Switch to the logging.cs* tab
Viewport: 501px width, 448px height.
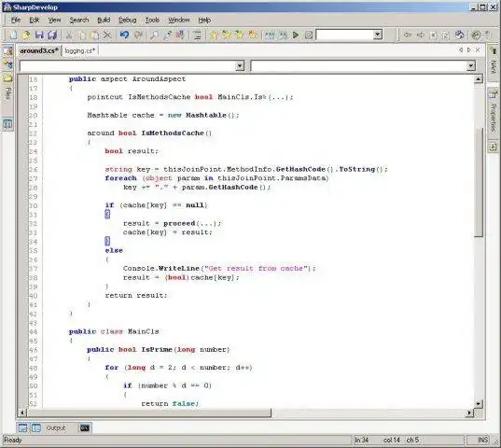(80, 50)
